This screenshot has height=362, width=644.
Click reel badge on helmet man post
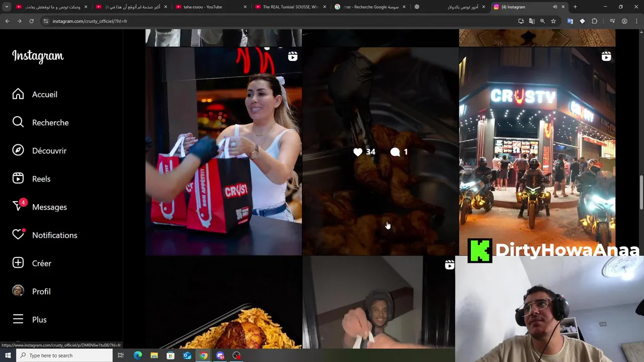(x=449, y=265)
